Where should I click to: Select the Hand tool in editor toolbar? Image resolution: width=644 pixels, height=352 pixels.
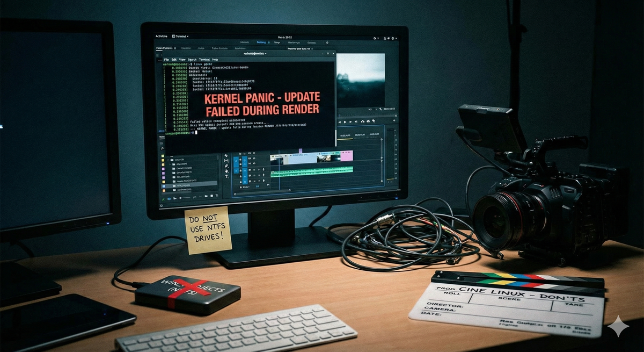point(226,171)
